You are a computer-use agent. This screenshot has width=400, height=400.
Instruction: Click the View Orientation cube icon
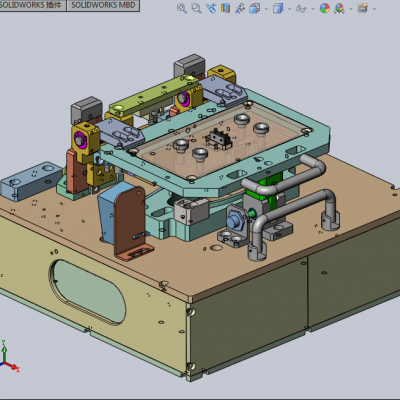pyautogui.click(x=255, y=8)
